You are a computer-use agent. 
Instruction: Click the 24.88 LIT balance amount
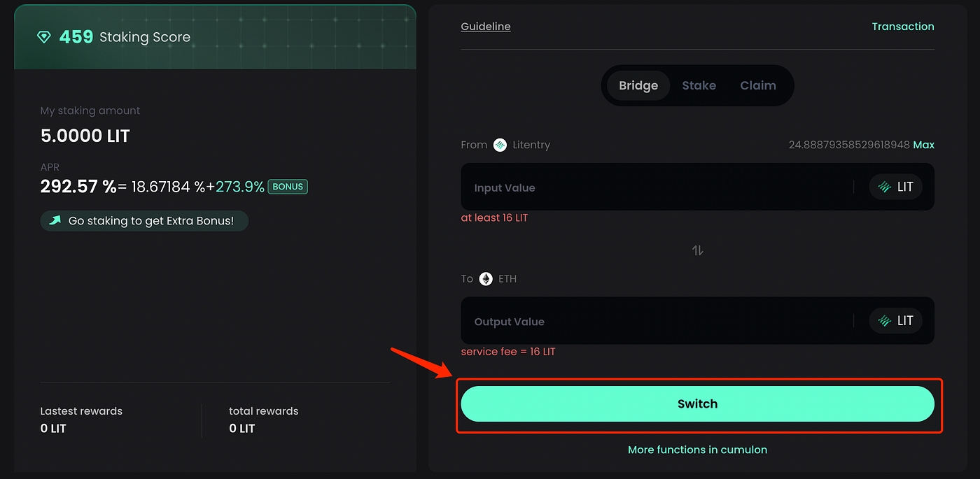(848, 145)
